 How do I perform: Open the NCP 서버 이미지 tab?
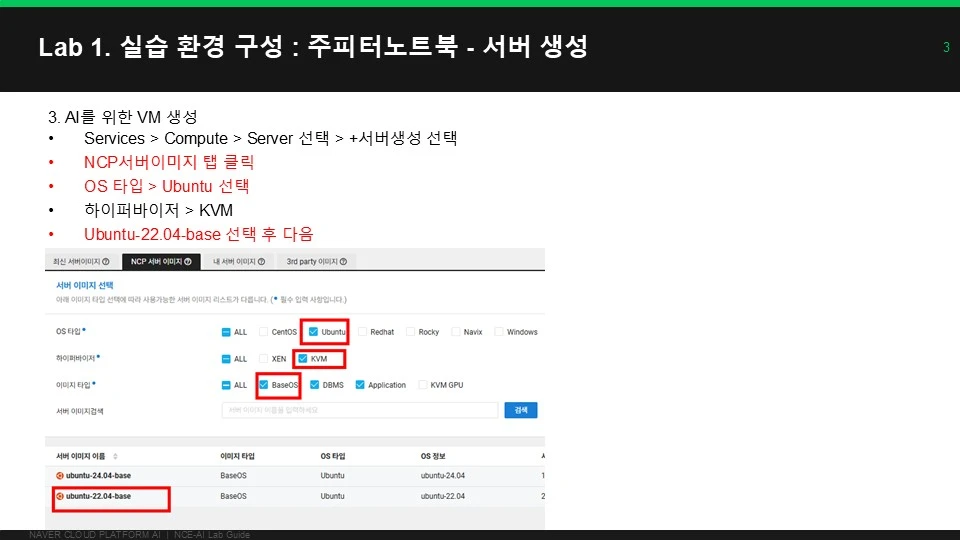coord(161,261)
